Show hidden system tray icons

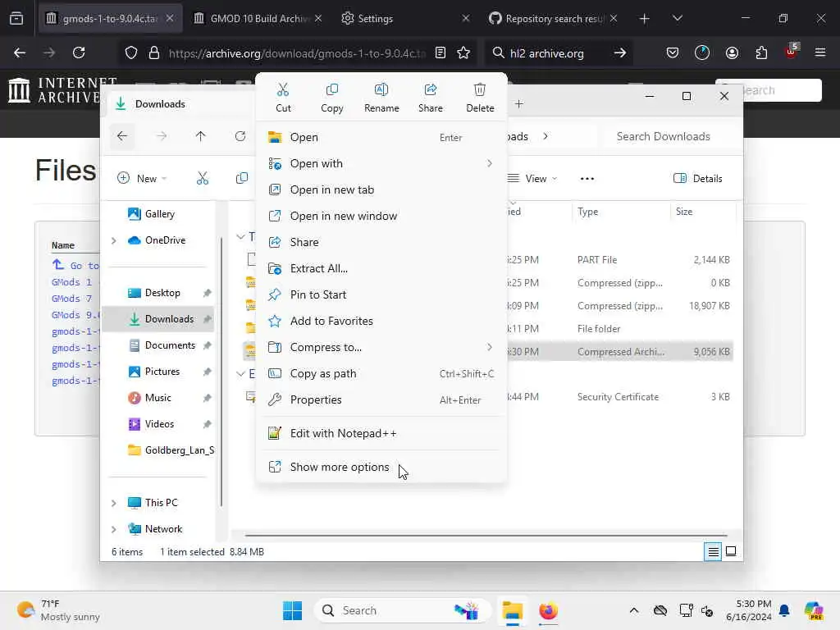pos(634,610)
